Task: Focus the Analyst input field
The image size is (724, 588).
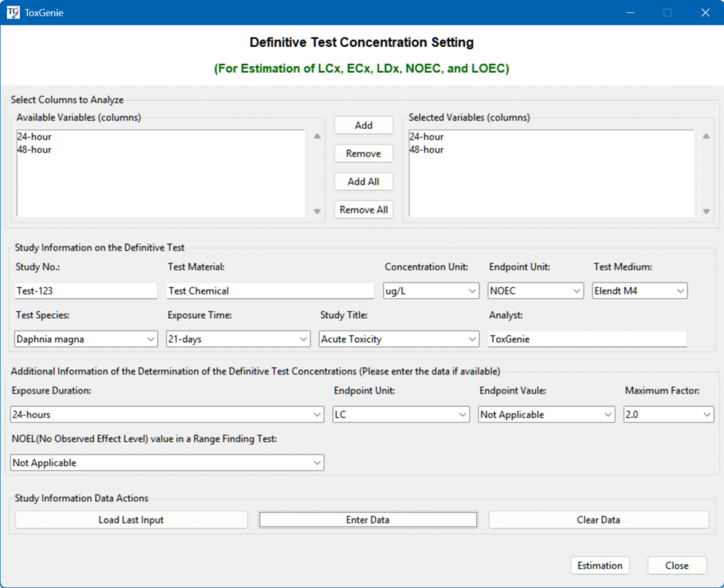Action: [587, 339]
